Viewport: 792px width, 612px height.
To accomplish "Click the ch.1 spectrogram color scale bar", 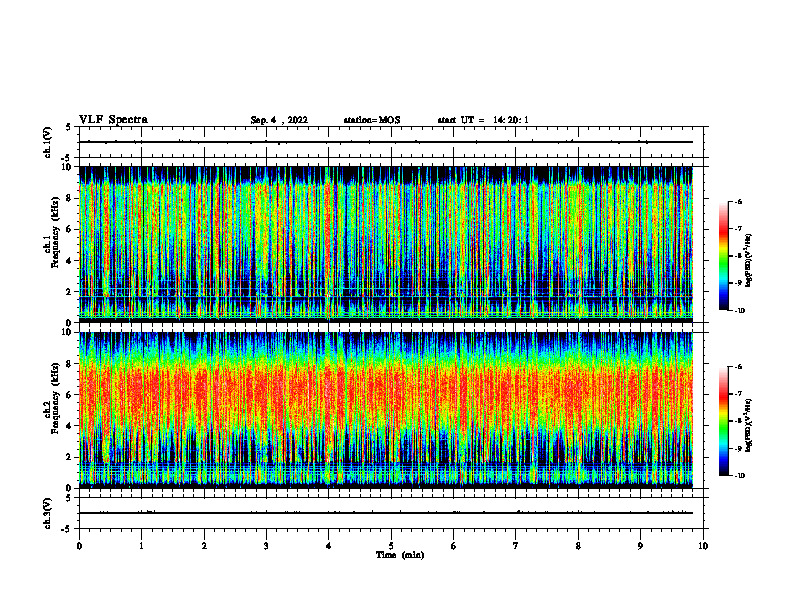I will pos(723,256).
